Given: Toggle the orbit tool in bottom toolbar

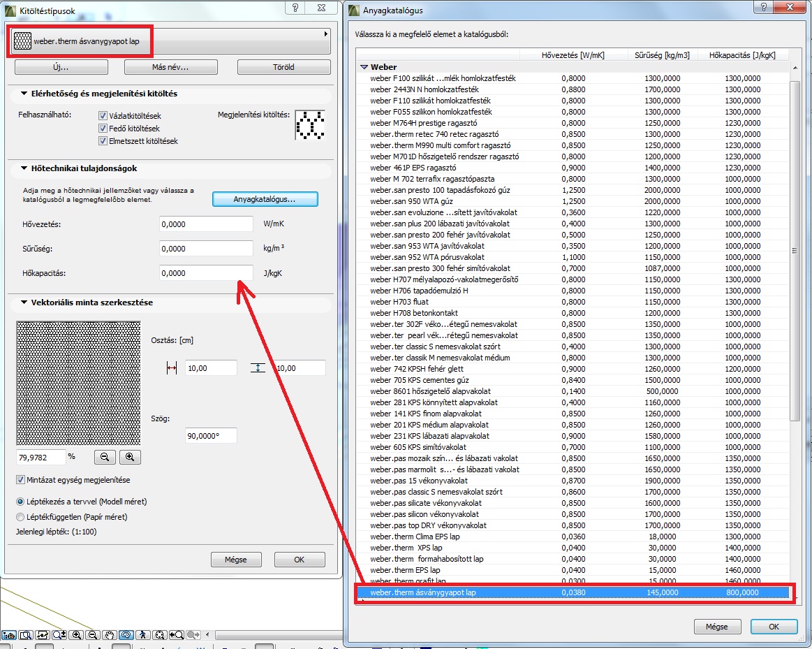Looking at the screenshot, I should pos(126,635).
